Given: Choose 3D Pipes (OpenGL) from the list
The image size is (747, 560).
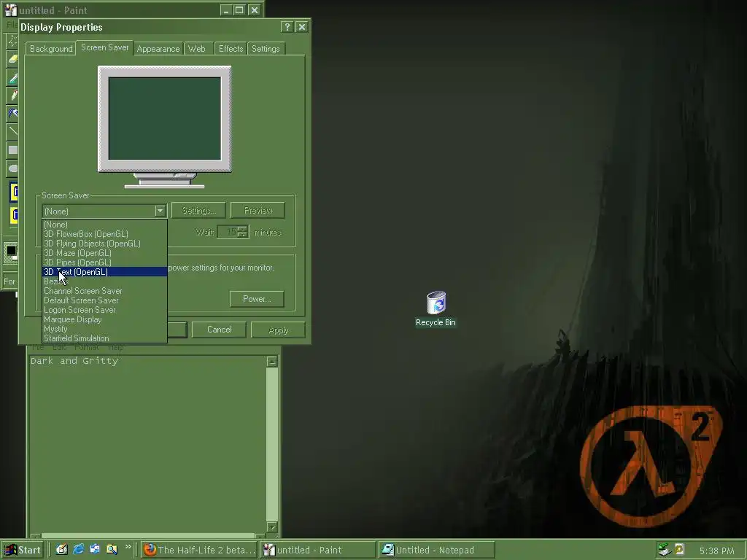Looking at the screenshot, I should [105, 262].
